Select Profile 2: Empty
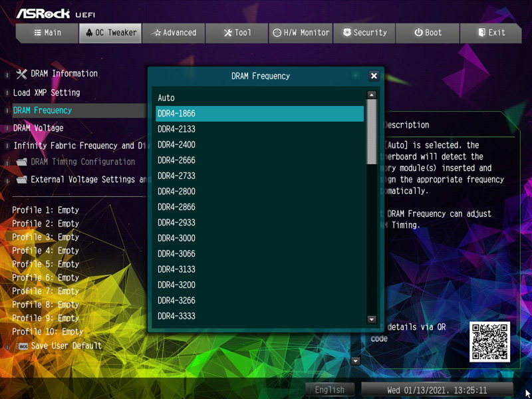 point(45,224)
